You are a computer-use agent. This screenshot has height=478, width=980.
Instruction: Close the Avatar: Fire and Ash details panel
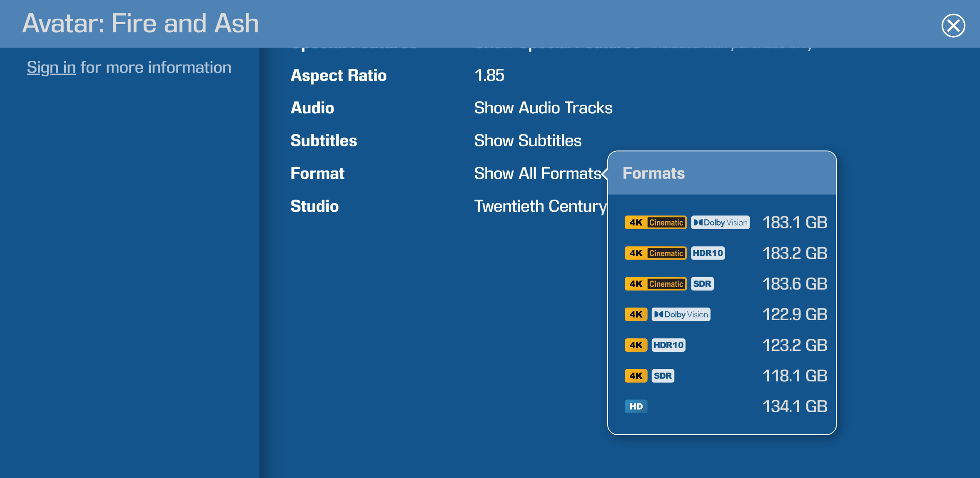pos(953,26)
